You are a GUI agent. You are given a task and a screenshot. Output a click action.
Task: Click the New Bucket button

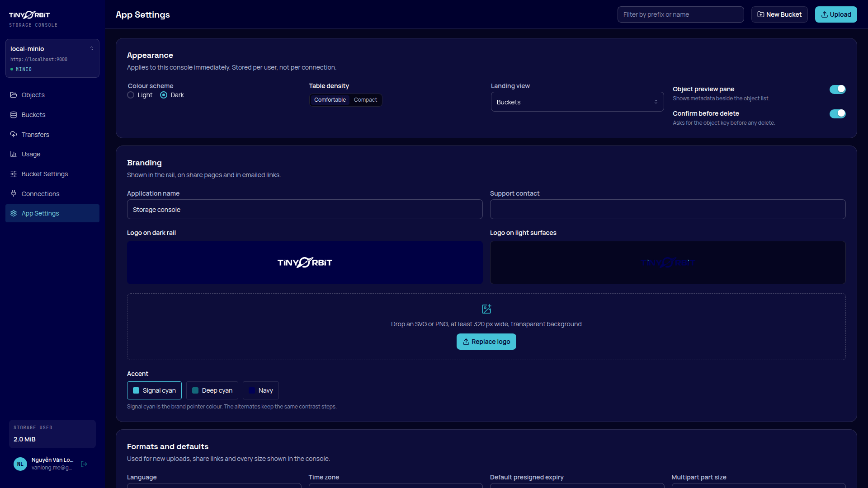(779, 14)
